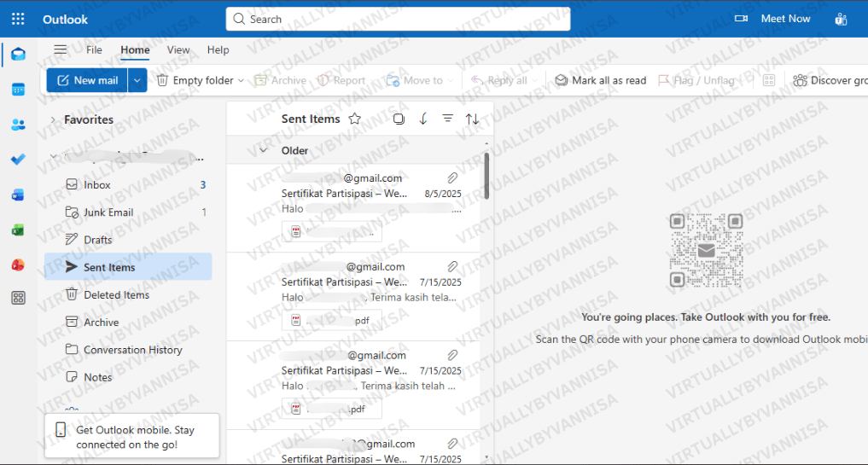Viewport: 868px width, 465px height.
Task: Launch Excel from the app sidebar
Action: pos(18,230)
